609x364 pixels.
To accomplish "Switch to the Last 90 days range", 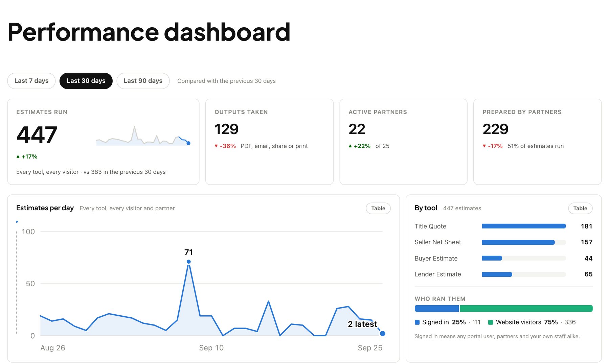I will (143, 81).
